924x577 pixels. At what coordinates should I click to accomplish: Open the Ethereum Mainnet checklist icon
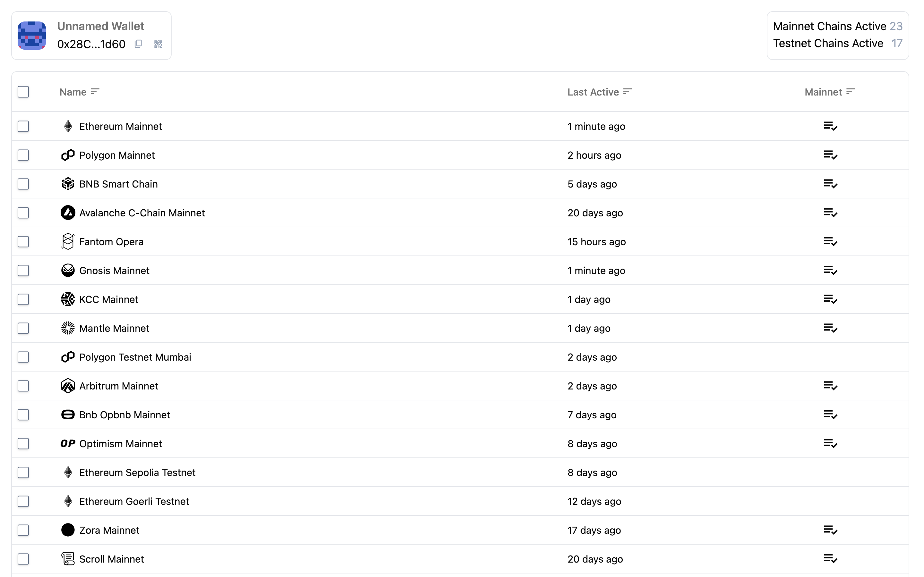pyautogui.click(x=830, y=126)
